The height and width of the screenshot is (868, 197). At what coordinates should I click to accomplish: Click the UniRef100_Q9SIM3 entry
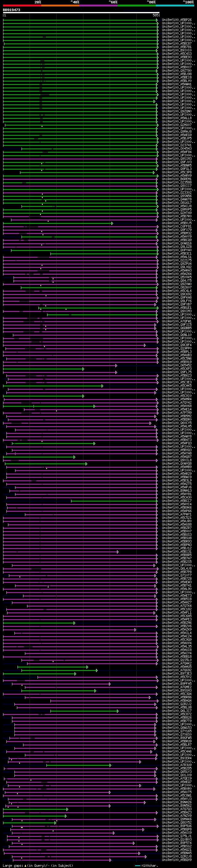click(176, 159)
